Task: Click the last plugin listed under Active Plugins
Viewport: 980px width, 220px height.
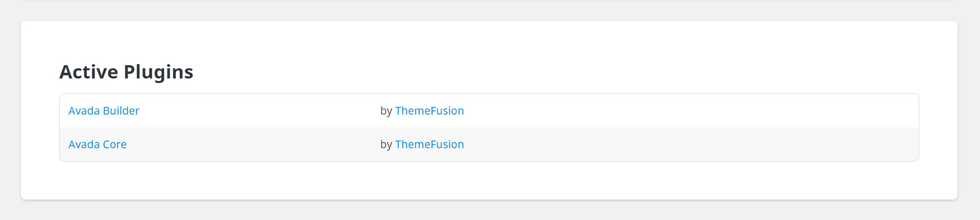Action: [x=97, y=144]
